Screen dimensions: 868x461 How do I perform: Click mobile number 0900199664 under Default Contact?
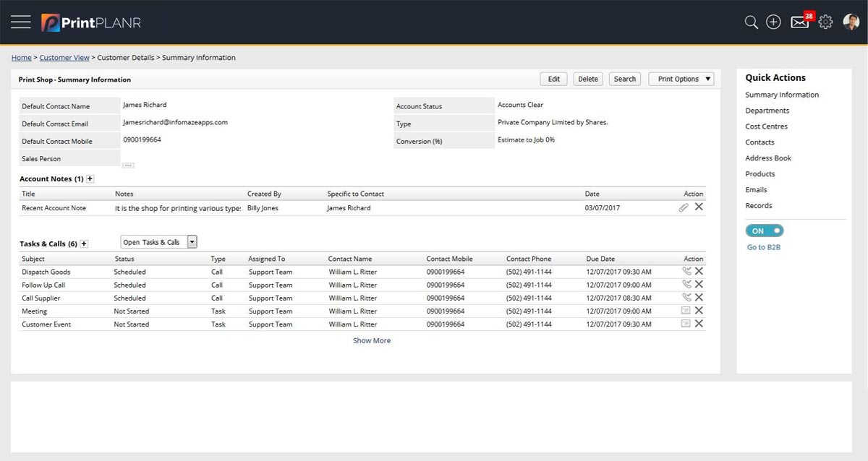(142, 139)
